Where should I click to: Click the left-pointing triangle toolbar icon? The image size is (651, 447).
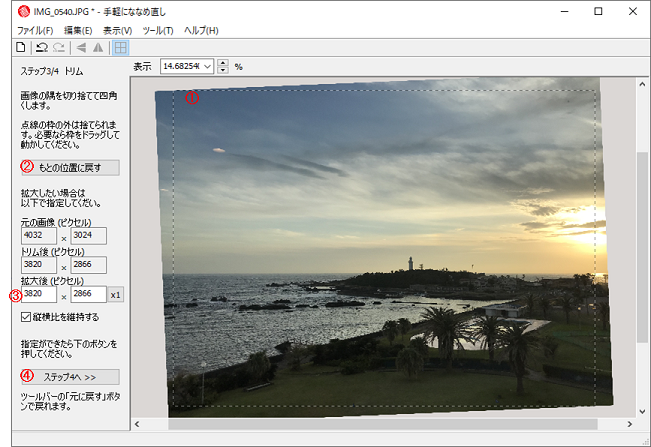81,47
